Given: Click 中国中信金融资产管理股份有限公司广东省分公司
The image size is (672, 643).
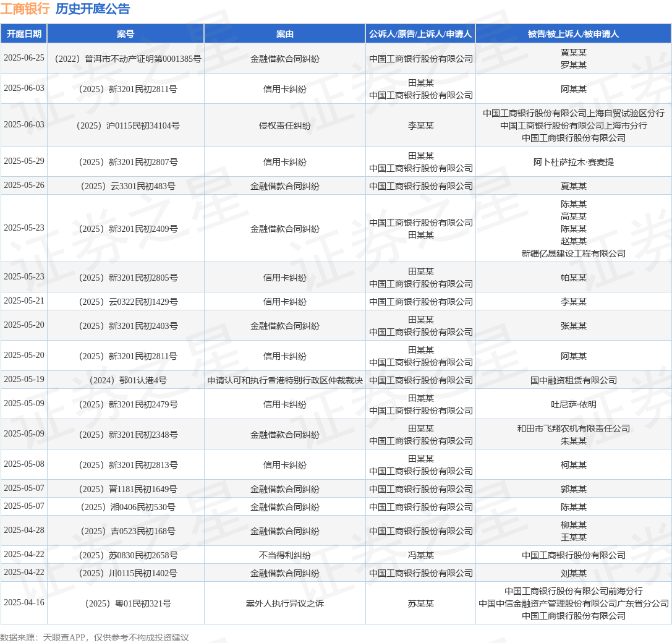Looking at the screenshot, I should [574, 603].
